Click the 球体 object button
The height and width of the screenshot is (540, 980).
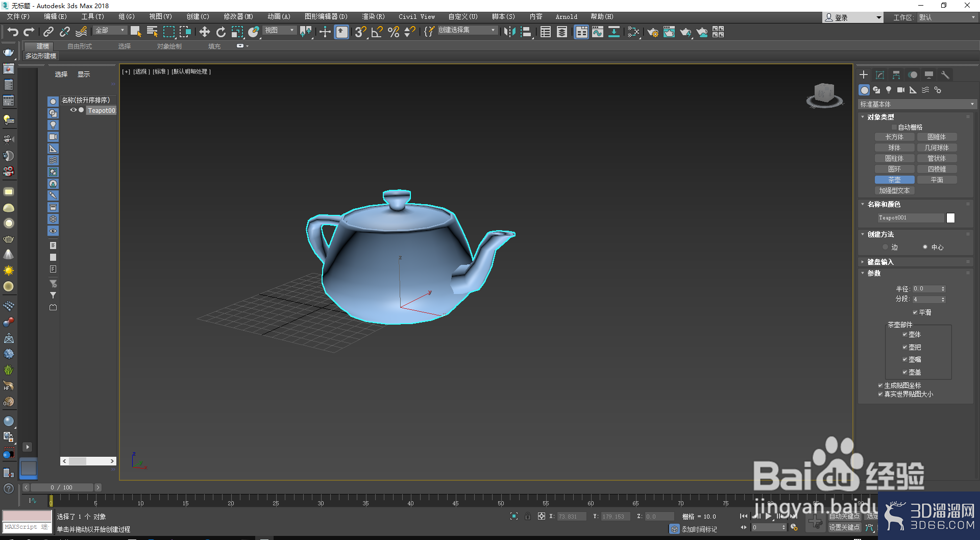pos(894,148)
